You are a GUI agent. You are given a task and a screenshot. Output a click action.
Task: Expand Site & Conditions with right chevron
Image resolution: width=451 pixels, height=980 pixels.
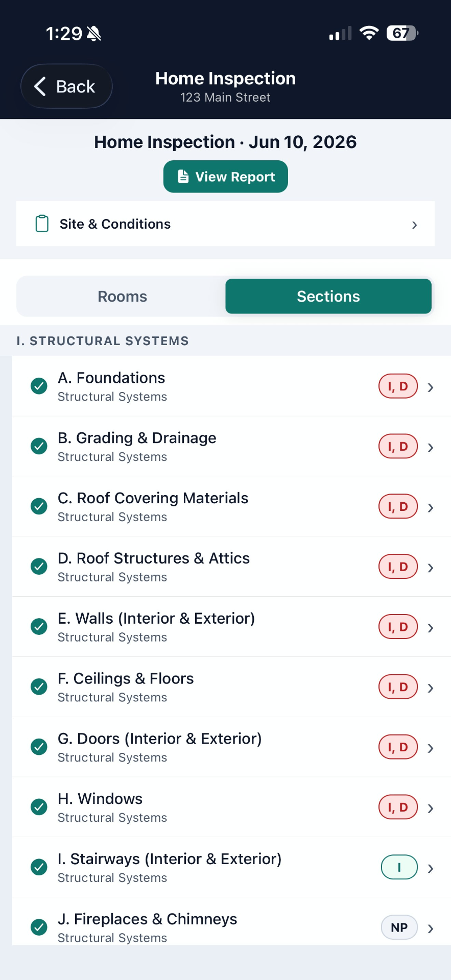pyautogui.click(x=415, y=225)
